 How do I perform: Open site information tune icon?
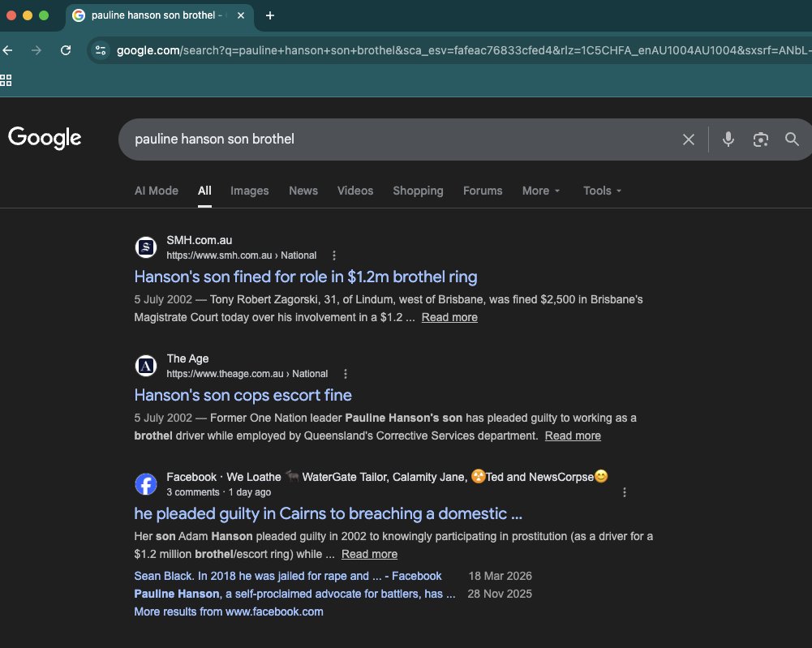pos(101,50)
